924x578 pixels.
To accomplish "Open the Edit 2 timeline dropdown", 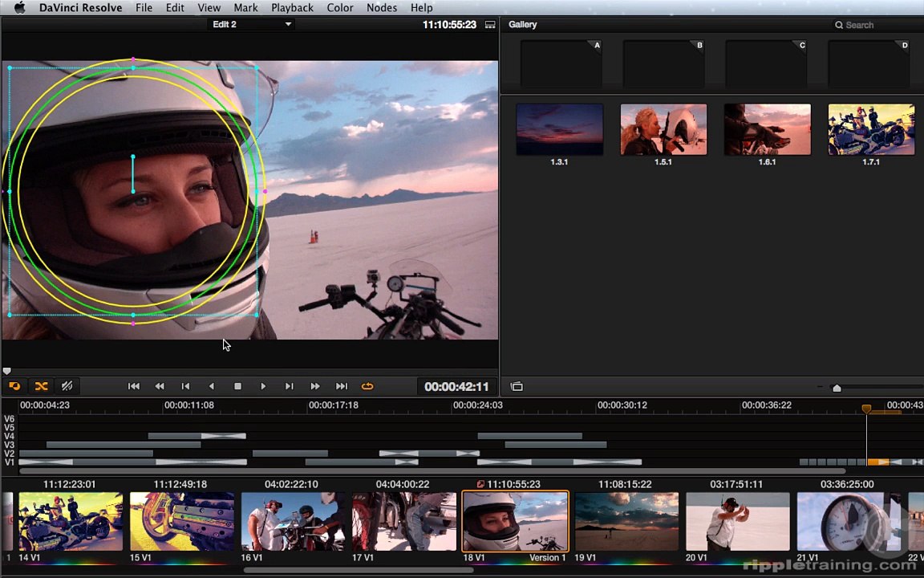I will pos(251,24).
